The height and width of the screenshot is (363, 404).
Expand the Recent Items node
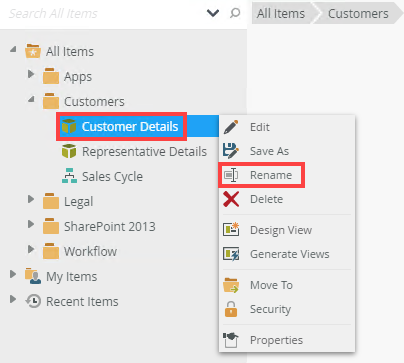click(x=13, y=299)
